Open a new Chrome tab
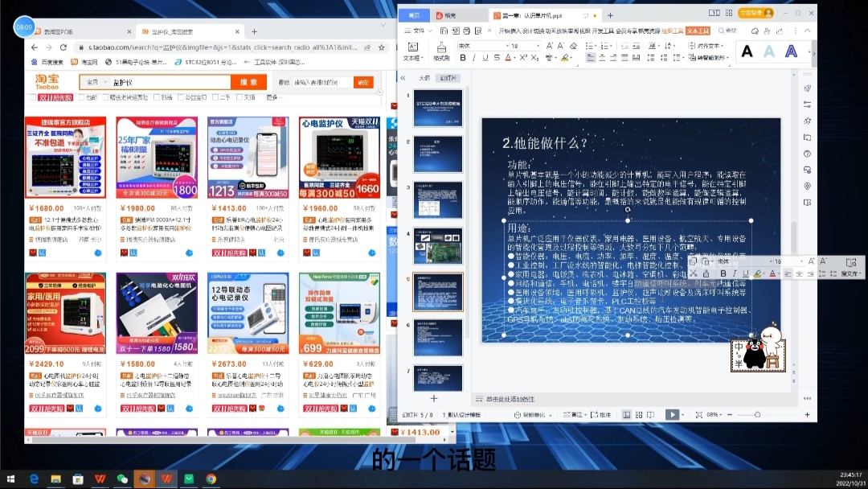Screen dimensions: 868x489 tap(254, 31)
